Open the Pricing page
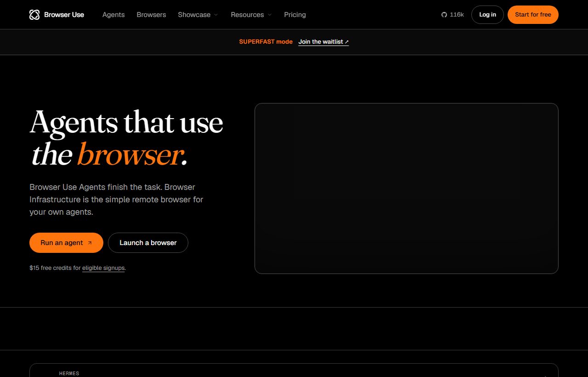 (295, 15)
